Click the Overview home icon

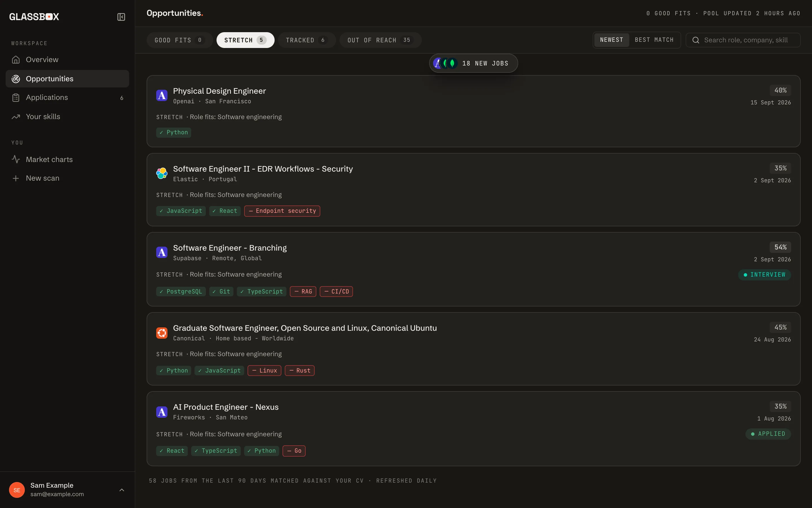click(16, 60)
